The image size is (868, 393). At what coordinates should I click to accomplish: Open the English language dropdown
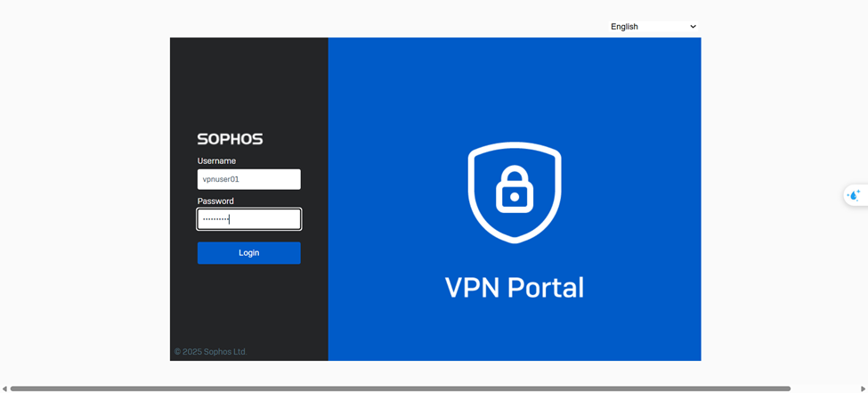[x=653, y=27]
